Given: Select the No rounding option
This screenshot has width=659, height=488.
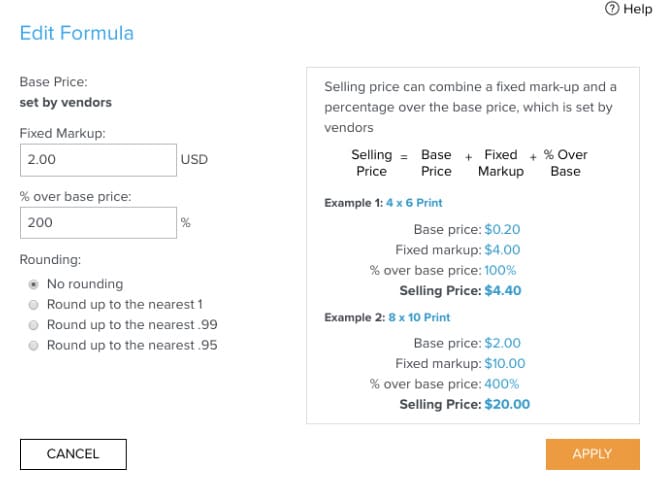Looking at the screenshot, I should (x=35, y=284).
